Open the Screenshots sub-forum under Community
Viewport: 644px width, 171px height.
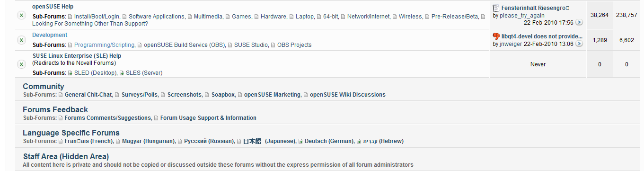pyautogui.click(x=185, y=95)
